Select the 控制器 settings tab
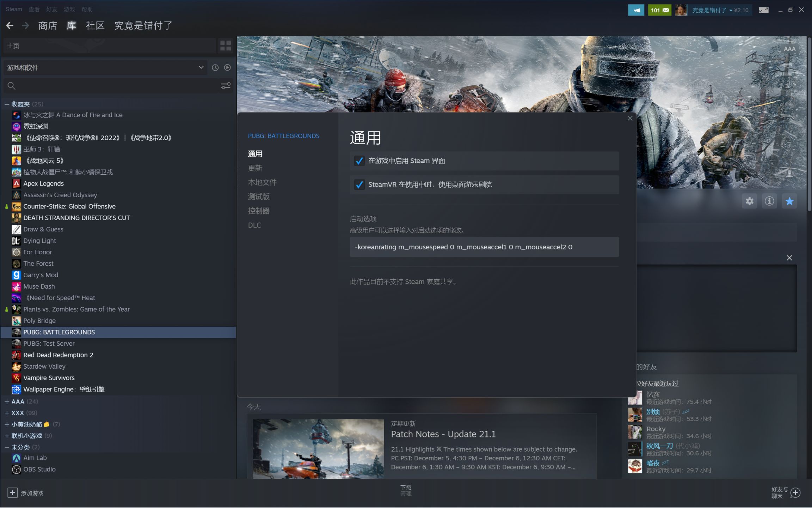This screenshot has height=508, width=812. tap(259, 211)
